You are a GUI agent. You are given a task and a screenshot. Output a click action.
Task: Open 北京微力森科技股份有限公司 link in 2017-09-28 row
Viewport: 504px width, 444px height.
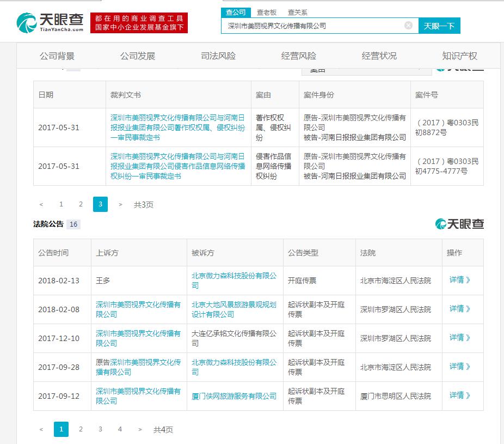pyautogui.click(x=234, y=367)
